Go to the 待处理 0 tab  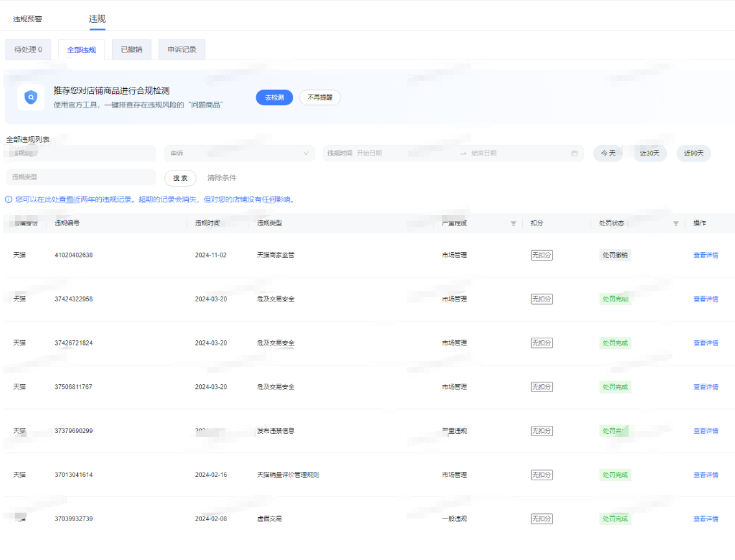29,49
